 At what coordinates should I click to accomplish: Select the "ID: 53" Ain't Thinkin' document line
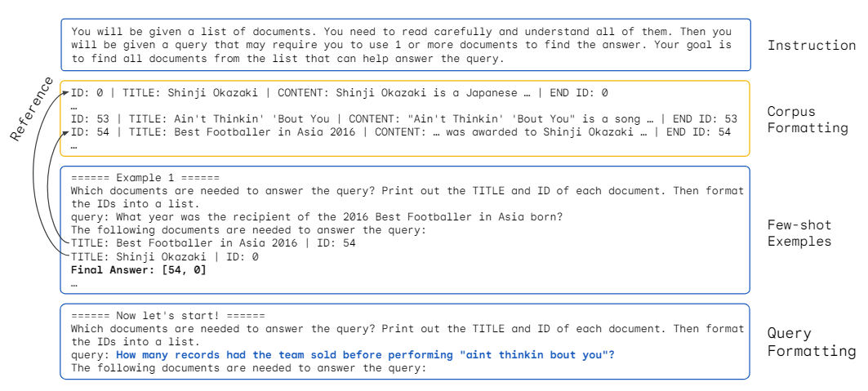pos(403,119)
